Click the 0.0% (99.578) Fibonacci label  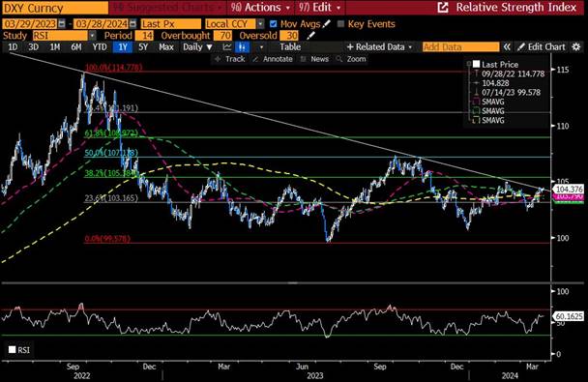coord(107,239)
